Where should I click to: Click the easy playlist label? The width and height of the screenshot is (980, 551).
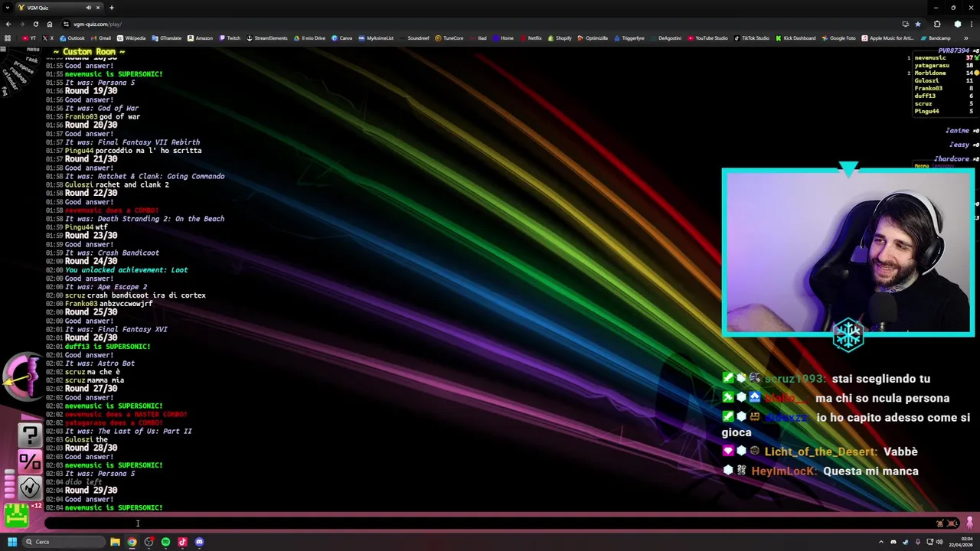[960, 145]
